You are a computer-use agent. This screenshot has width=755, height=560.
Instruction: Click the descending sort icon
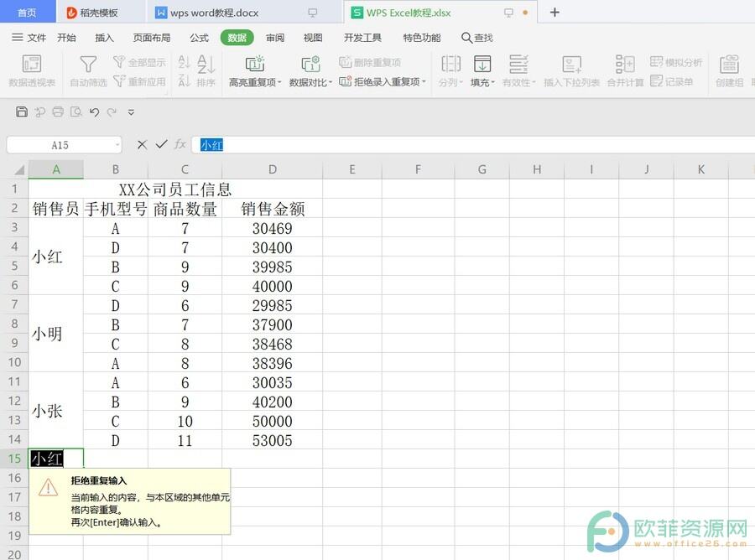pos(184,80)
